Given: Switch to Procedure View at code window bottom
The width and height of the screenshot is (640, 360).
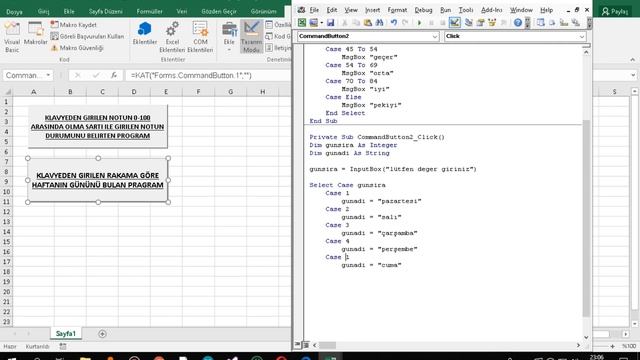Looking at the screenshot, I should (x=298, y=345).
